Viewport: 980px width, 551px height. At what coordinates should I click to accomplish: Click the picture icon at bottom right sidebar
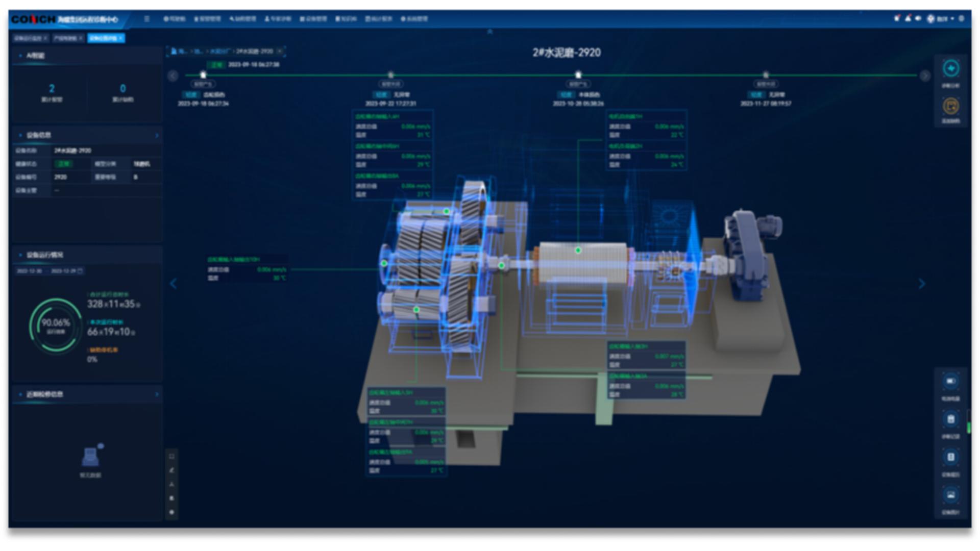pos(950,495)
